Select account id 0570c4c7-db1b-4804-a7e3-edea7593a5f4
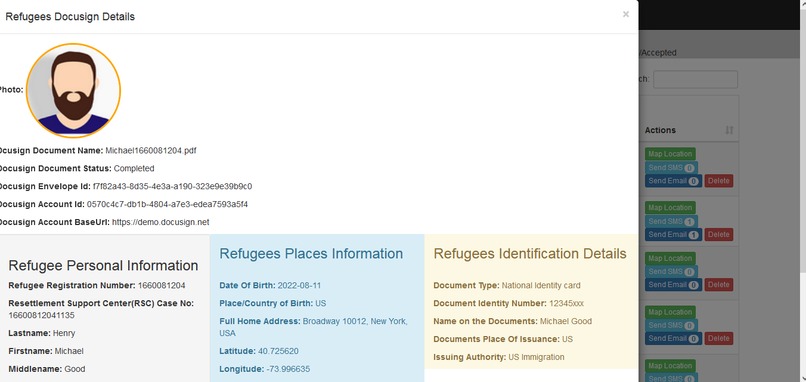The image size is (806, 382). point(167,204)
